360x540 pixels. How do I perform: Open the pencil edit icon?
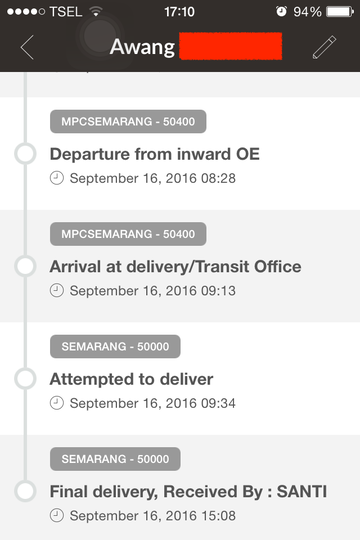[x=324, y=47]
